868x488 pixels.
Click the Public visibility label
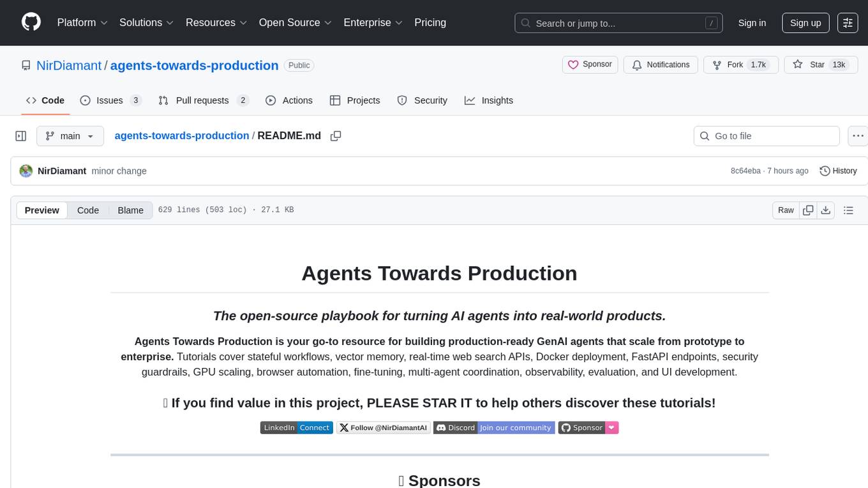[x=299, y=65]
